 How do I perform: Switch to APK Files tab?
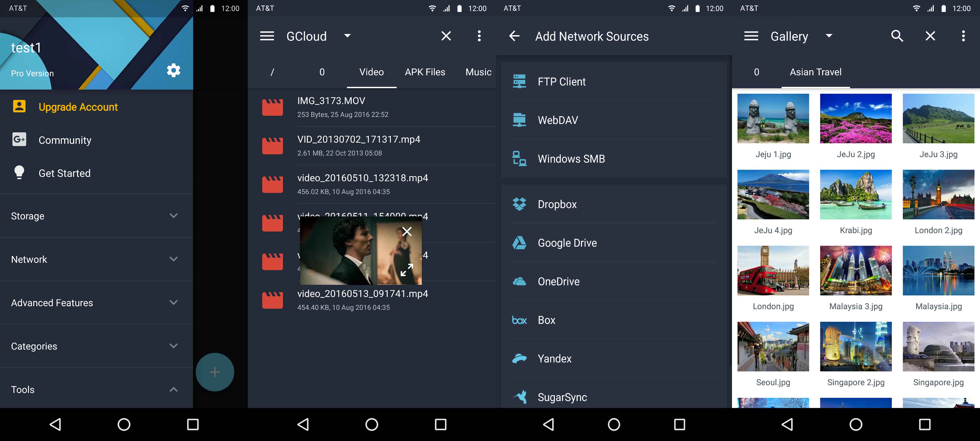425,72
